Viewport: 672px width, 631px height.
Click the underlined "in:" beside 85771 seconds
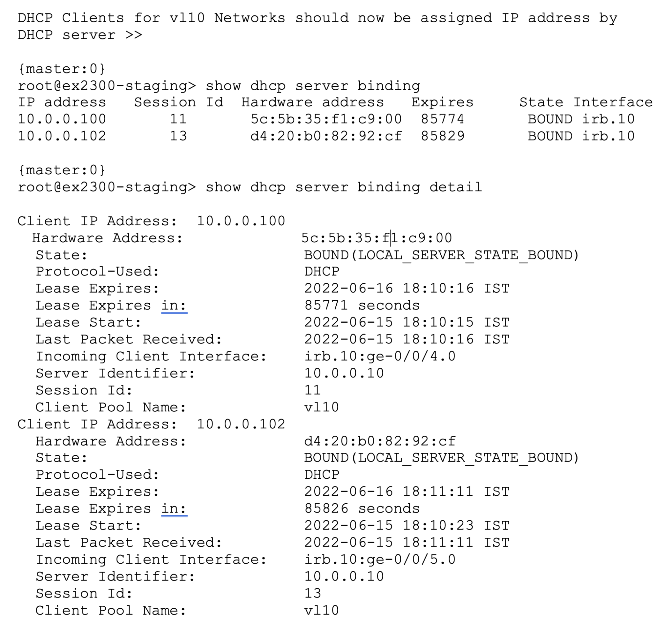tap(174, 305)
